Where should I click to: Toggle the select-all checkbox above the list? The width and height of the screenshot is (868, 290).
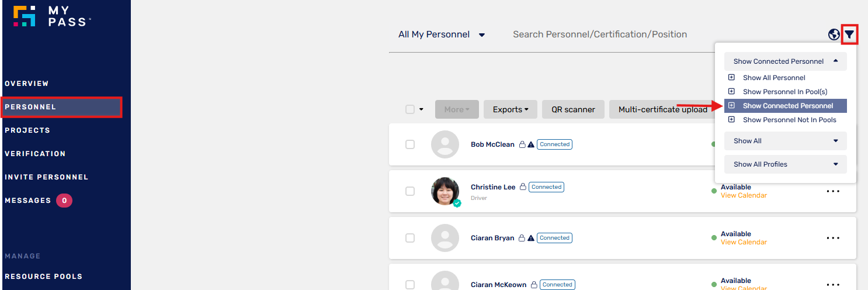[410, 109]
